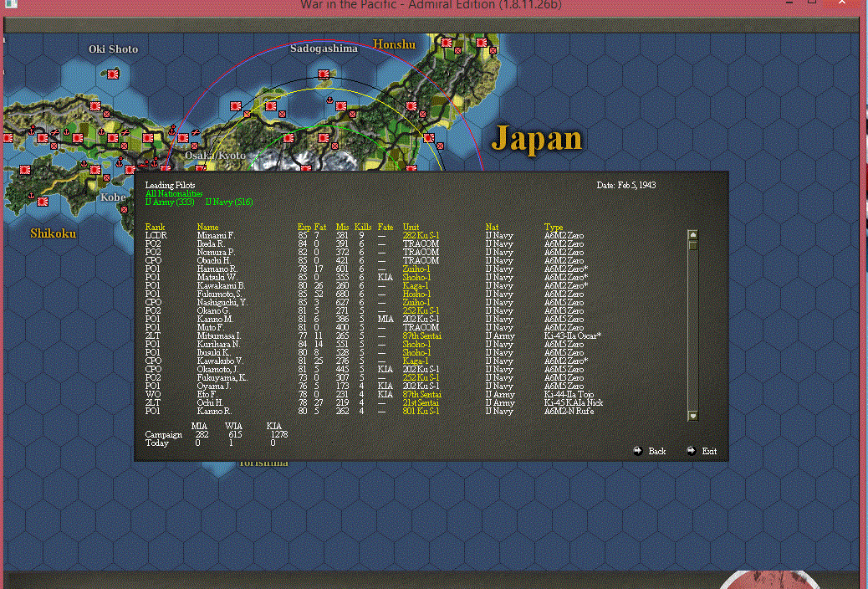Click 202 Ku S-1 in Kanno M. row

(421, 319)
